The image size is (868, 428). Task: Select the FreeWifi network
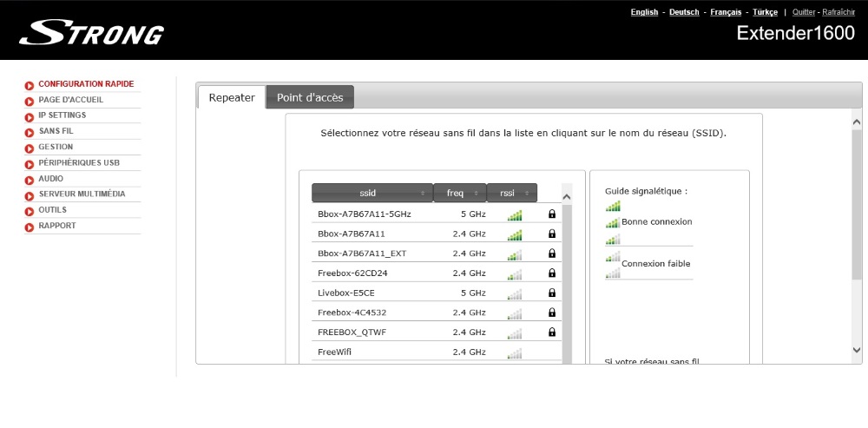click(x=334, y=352)
